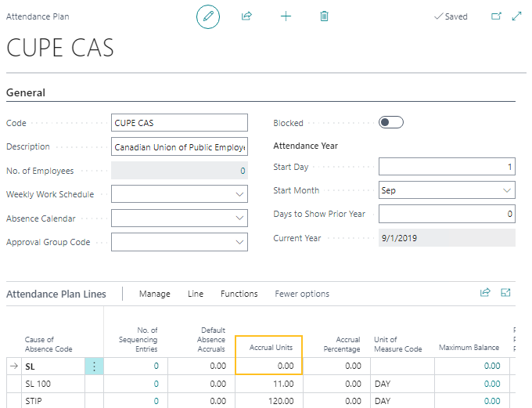The image size is (532, 408).
Task: Open page in new window icon
Action: (496, 16)
